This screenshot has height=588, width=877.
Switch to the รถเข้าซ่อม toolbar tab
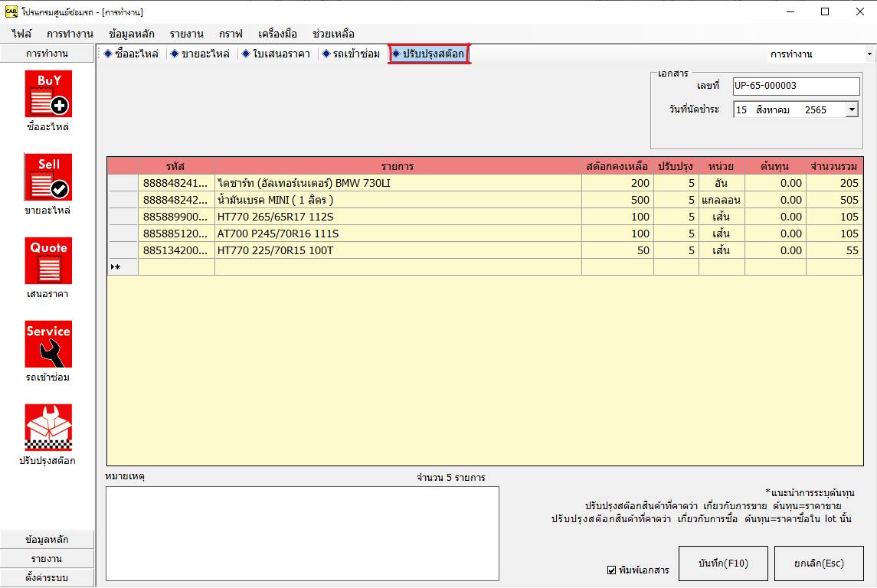352,54
